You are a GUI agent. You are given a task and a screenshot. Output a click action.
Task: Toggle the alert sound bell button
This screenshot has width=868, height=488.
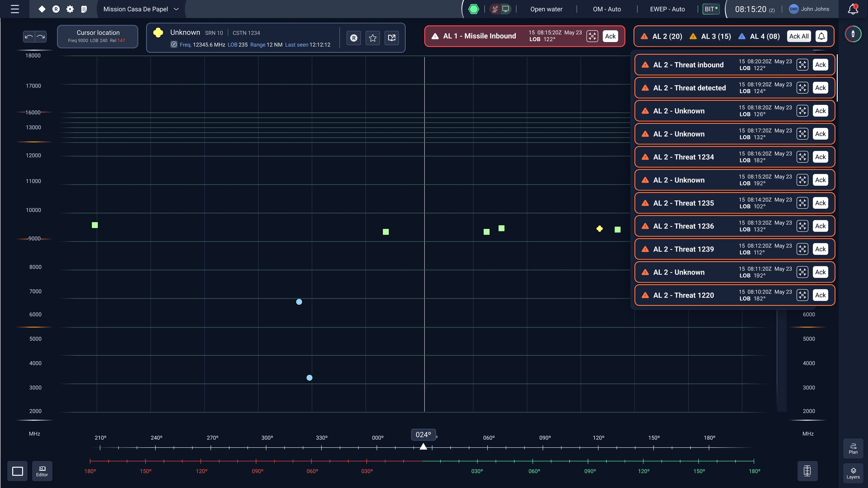[821, 36]
